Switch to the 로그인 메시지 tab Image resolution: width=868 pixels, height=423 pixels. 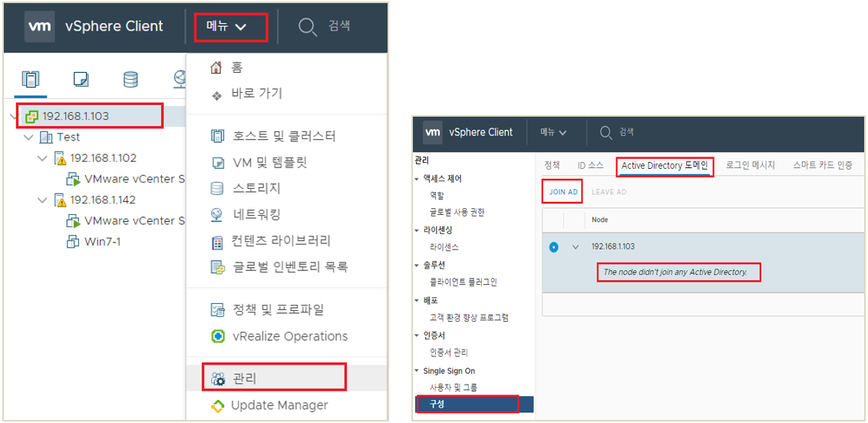click(x=750, y=165)
